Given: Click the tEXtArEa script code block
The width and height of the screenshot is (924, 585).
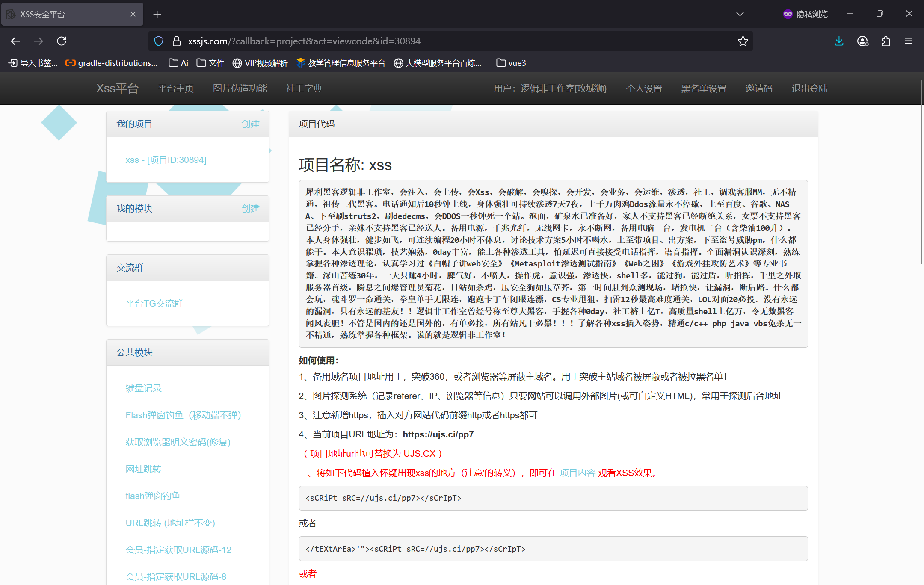Looking at the screenshot, I should [x=553, y=549].
